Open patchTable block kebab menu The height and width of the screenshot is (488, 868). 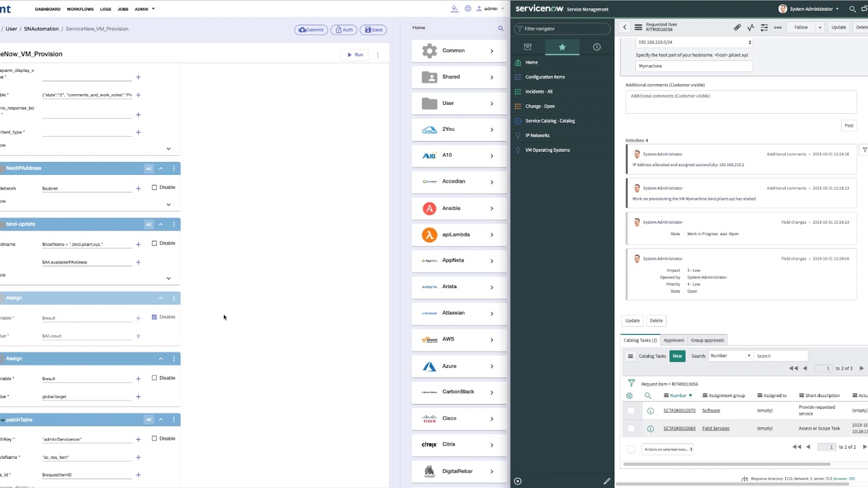pos(174,420)
